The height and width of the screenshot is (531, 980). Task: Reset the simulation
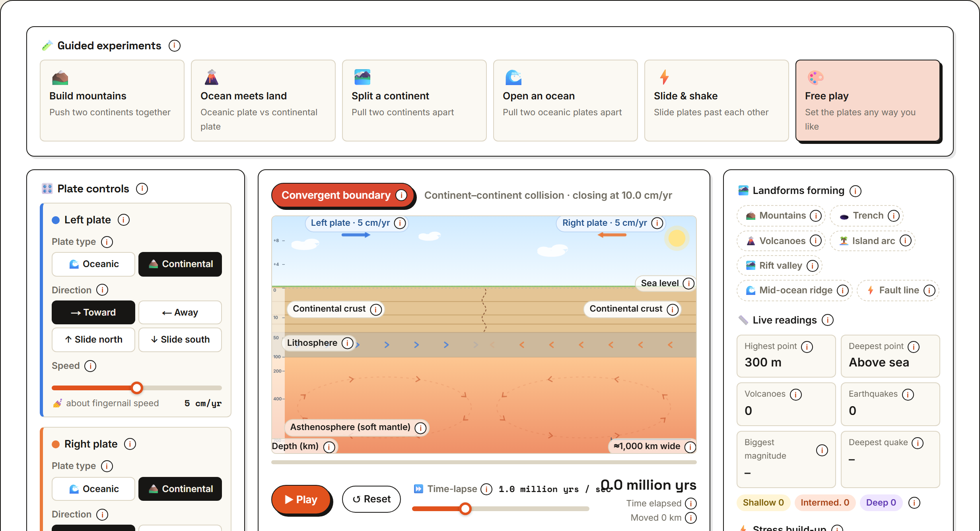[x=371, y=499]
